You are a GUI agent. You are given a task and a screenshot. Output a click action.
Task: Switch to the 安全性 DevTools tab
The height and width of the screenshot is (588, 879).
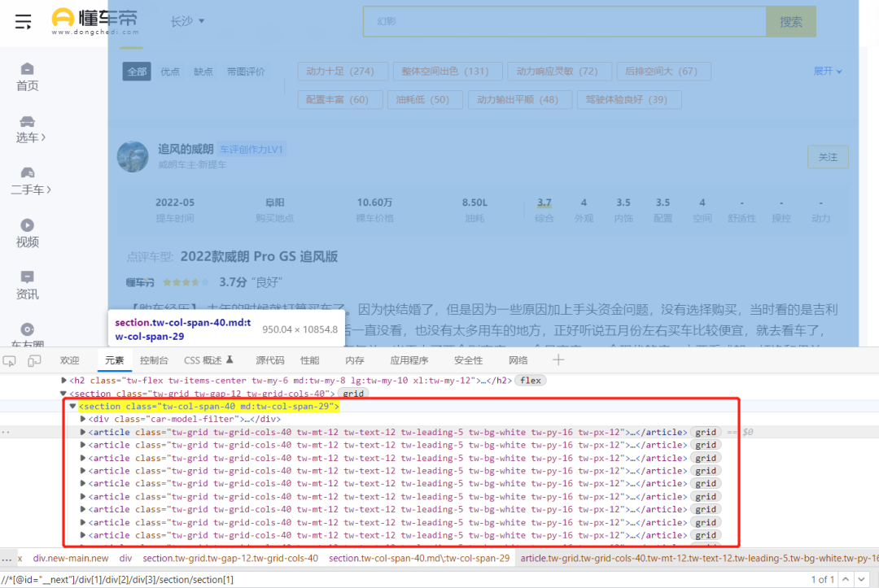(x=468, y=360)
